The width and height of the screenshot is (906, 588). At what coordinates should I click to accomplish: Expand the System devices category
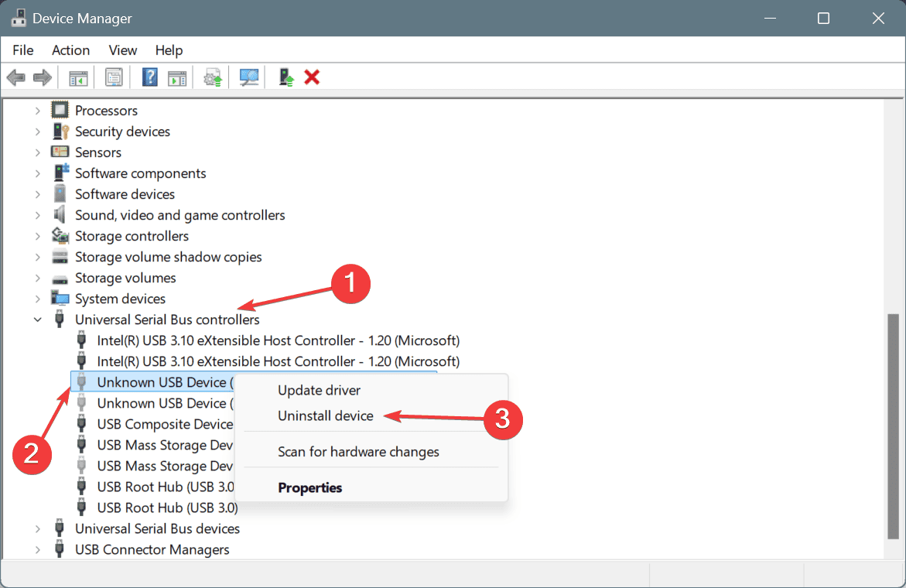coord(38,299)
